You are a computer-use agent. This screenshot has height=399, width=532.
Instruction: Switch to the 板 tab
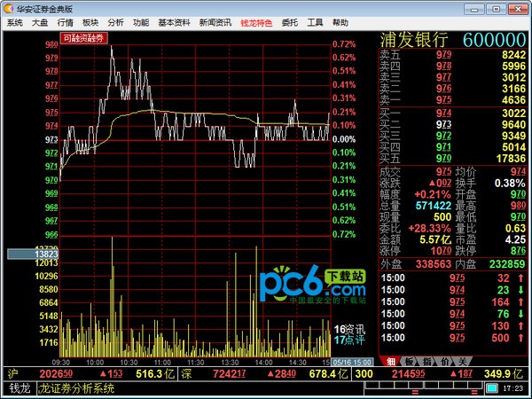coord(409,361)
